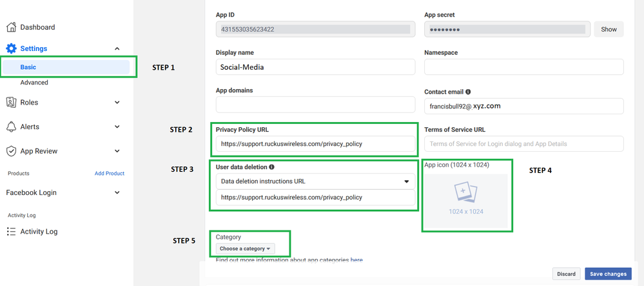Collapse the Settings section chevron
Viewport: 644px width, 286px height.
117,48
